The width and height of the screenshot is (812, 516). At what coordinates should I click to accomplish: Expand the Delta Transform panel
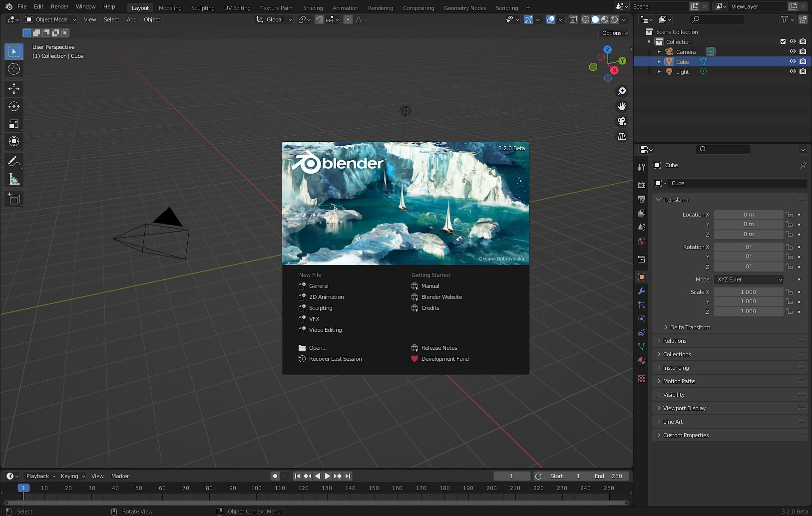coord(691,327)
